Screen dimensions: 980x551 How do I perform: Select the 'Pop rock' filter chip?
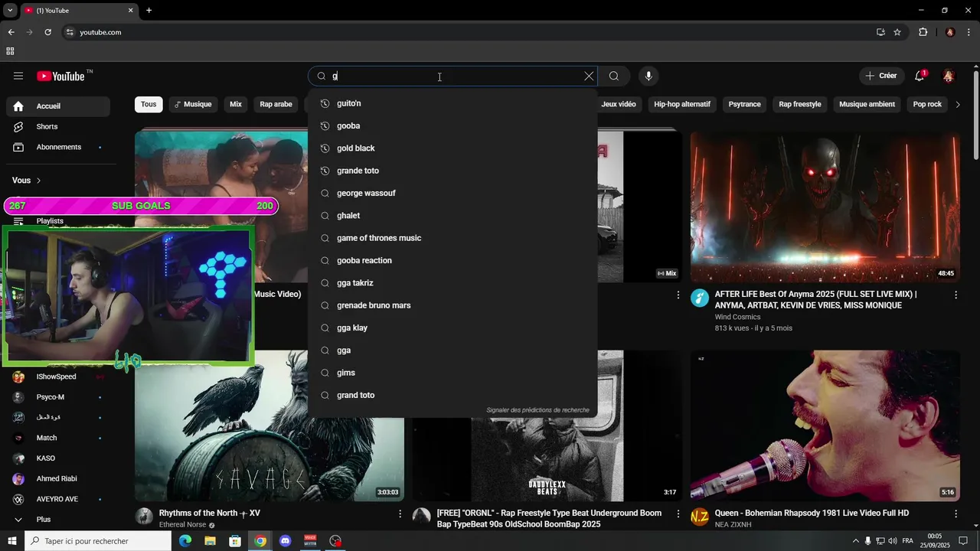pyautogui.click(x=927, y=104)
